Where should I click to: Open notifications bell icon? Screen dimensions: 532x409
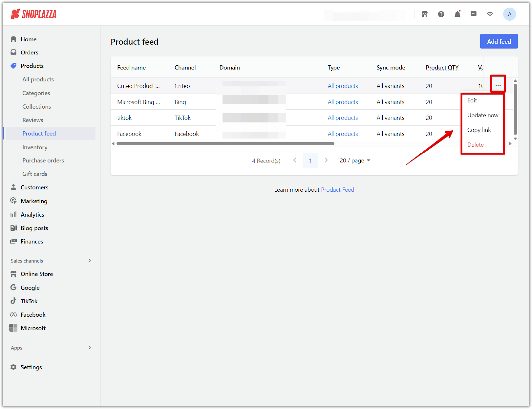(457, 14)
